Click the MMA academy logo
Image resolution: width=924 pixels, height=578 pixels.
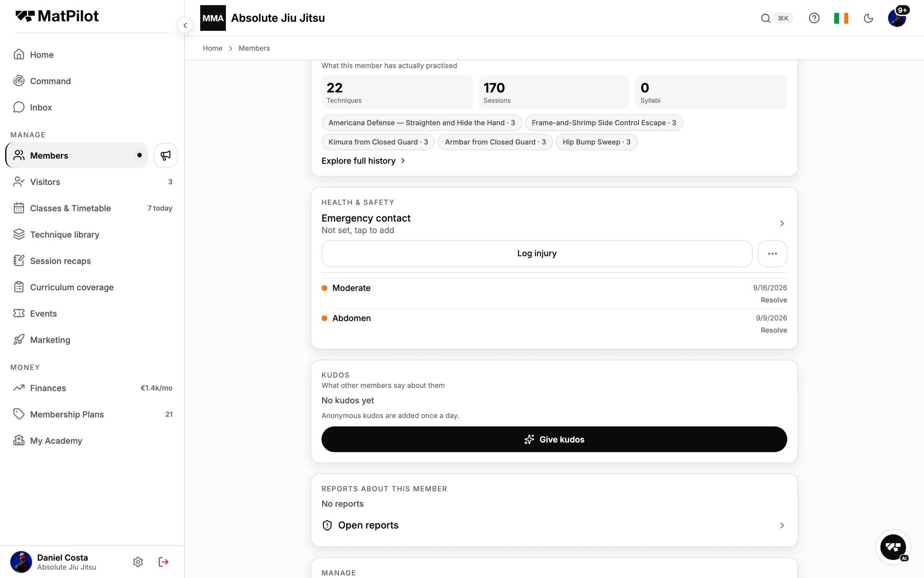pyautogui.click(x=213, y=18)
